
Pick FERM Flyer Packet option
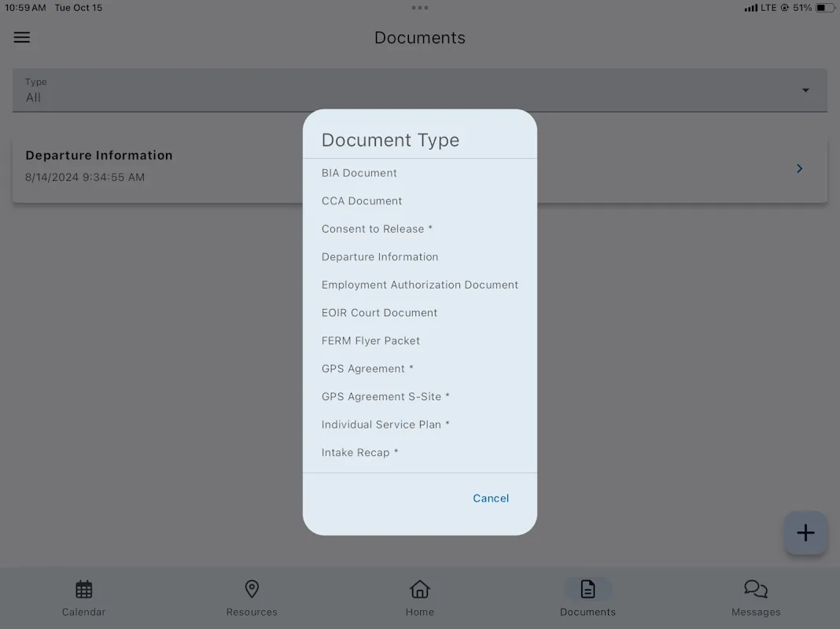[370, 340]
